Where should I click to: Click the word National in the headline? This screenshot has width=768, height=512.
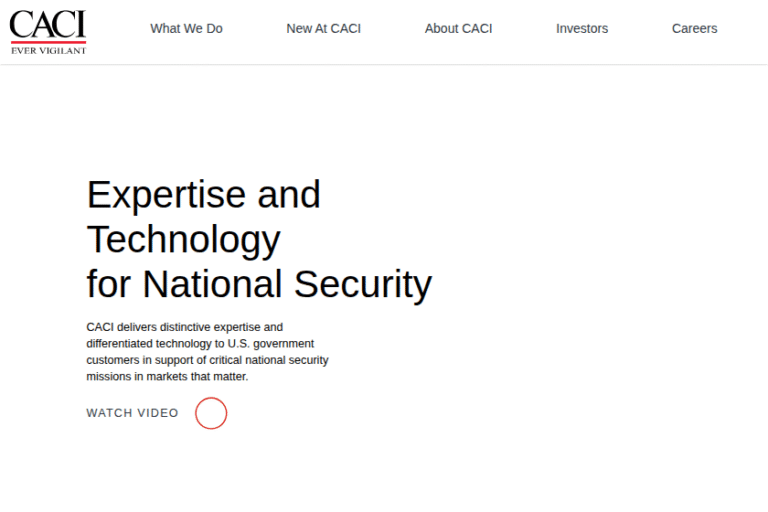(x=213, y=284)
